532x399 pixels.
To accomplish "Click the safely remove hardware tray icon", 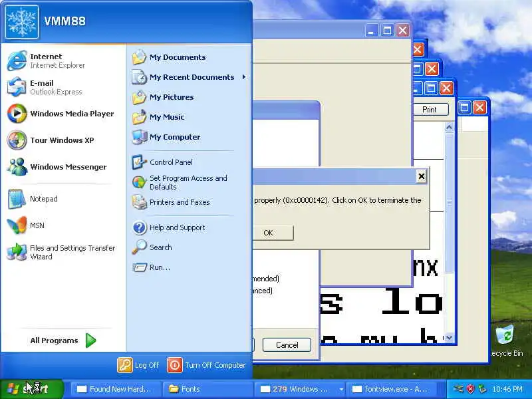I will tap(481, 389).
